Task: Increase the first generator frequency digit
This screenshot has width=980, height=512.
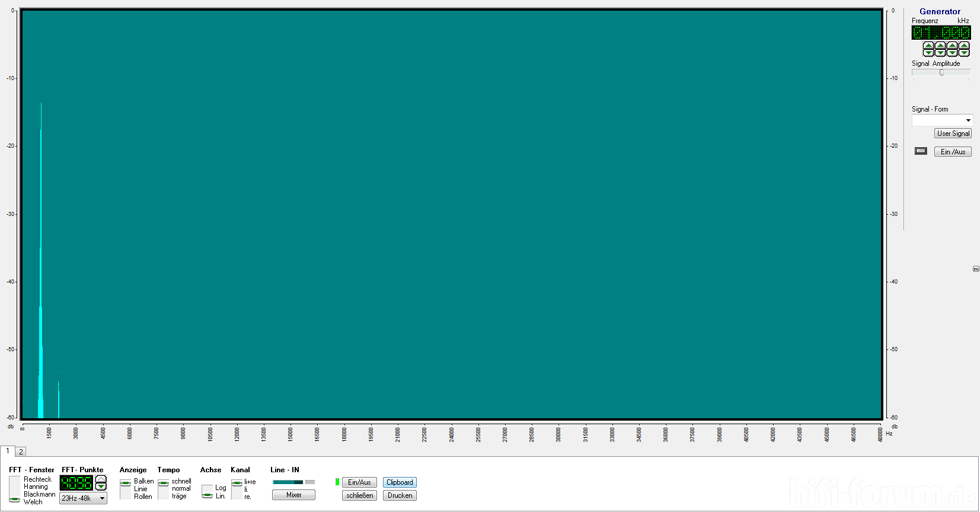Action: click(929, 46)
